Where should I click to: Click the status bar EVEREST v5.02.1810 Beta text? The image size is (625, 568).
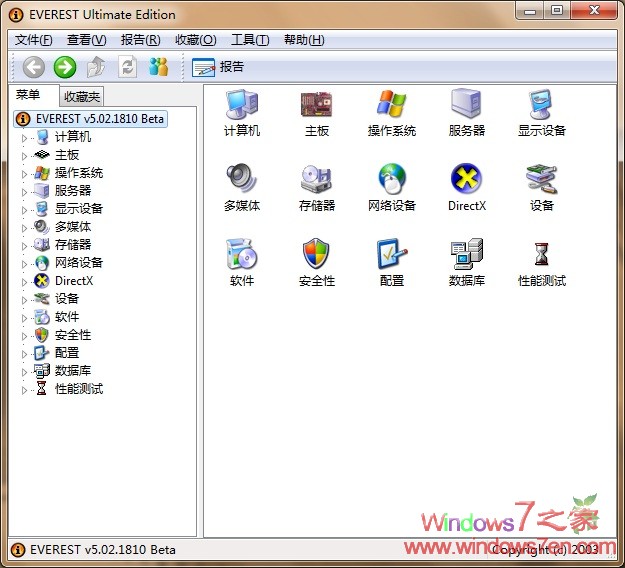click(x=103, y=550)
